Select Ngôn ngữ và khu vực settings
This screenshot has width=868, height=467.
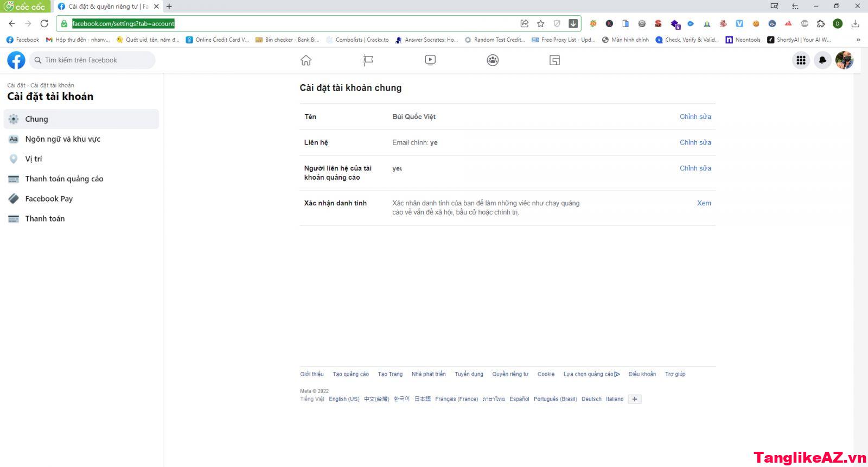tap(62, 139)
